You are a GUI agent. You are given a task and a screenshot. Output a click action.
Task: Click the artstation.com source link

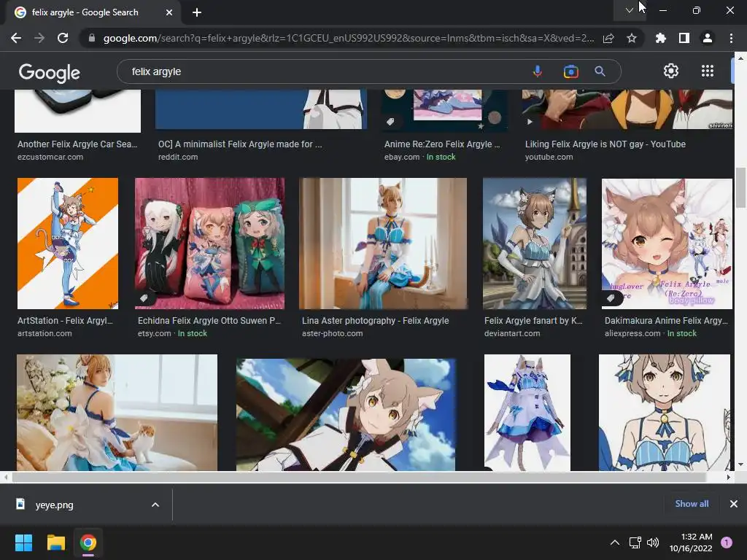(44, 333)
